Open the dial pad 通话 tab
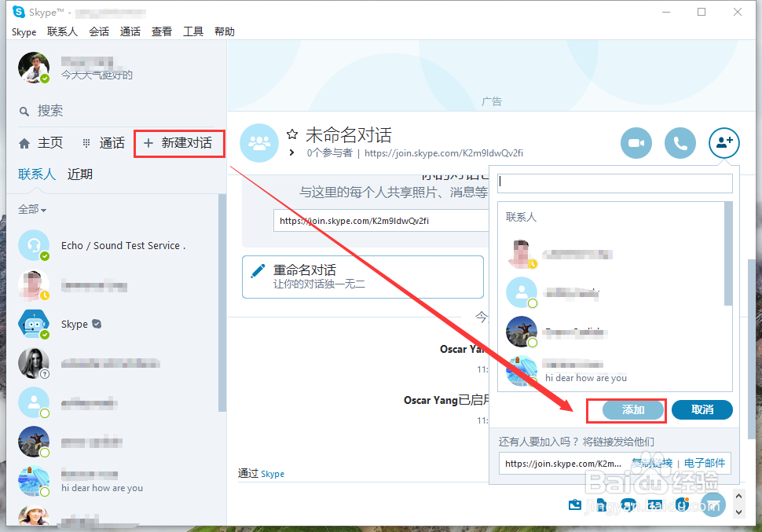 [x=103, y=143]
